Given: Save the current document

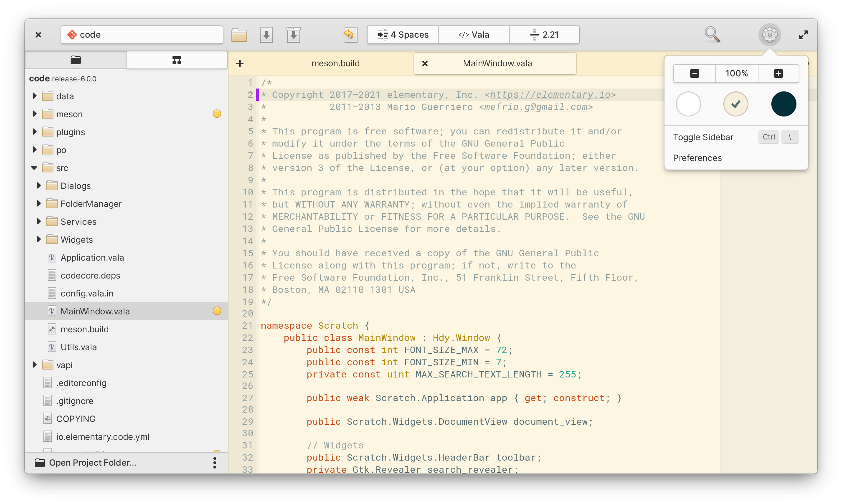Looking at the screenshot, I should coord(266,34).
